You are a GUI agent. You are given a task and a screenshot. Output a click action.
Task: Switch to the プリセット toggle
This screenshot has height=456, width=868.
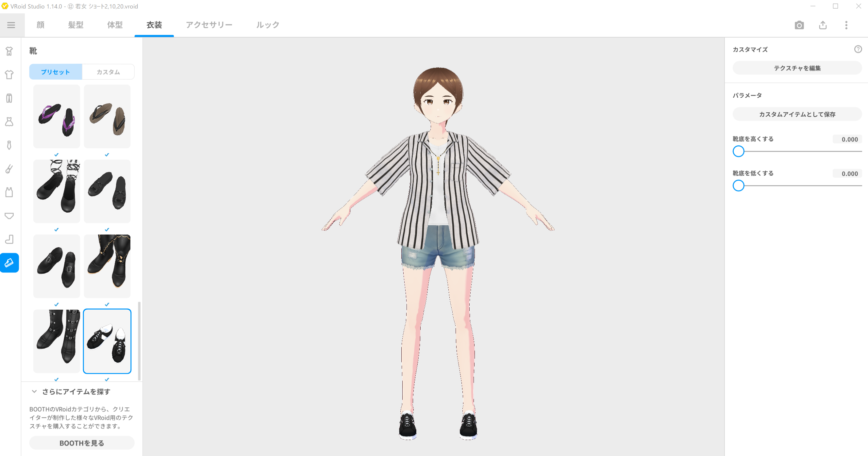[x=56, y=72]
